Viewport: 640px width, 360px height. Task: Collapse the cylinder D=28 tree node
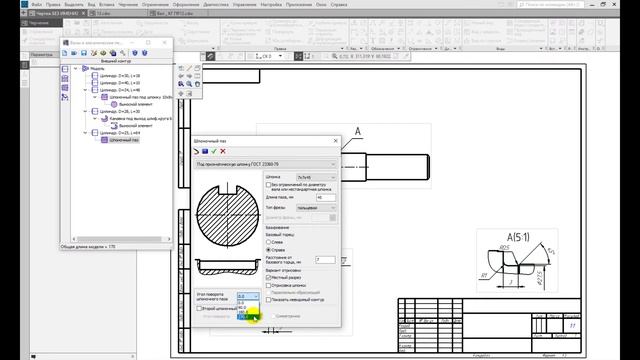85,111
